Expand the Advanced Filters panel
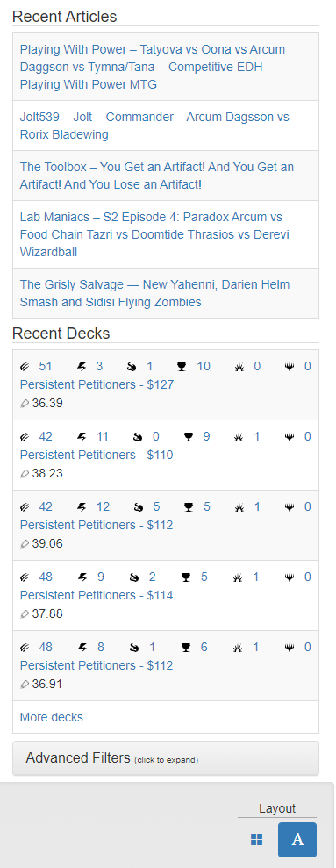Screen dimensions: 336x868 [x=166, y=758]
